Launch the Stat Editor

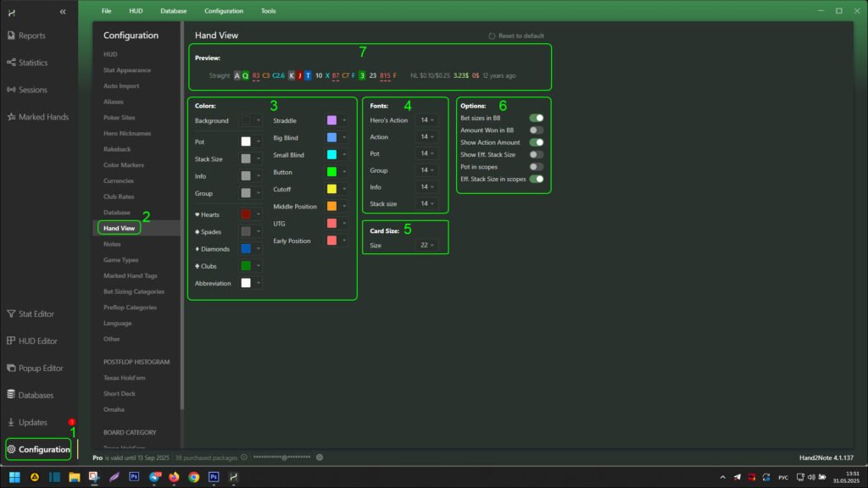coord(36,313)
